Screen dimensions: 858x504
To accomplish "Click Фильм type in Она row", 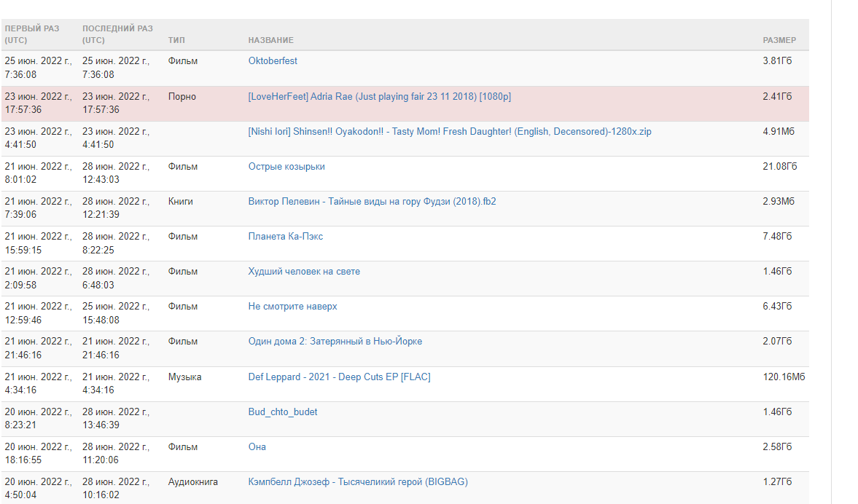I will pos(183,446).
